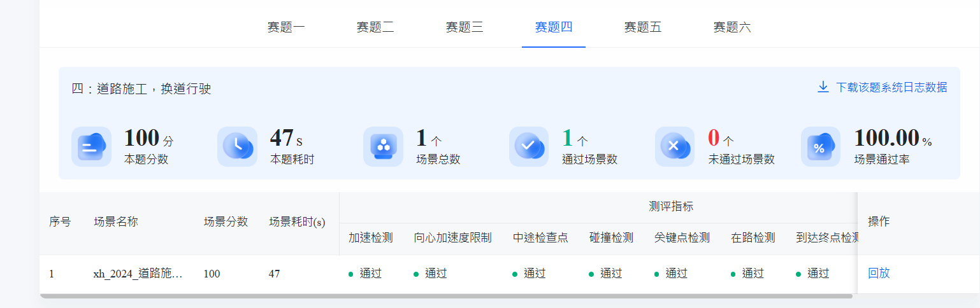This screenshot has width=980, height=308.
Task: Select the 赛题三 tab
Action: point(465,27)
